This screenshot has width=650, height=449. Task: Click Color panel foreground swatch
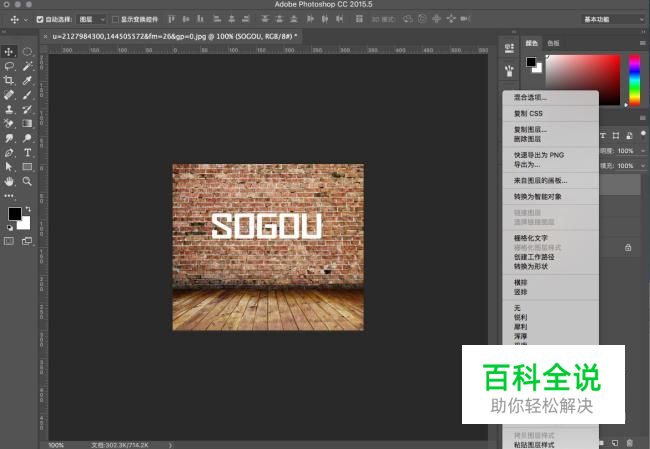click(x=531, y=62)
